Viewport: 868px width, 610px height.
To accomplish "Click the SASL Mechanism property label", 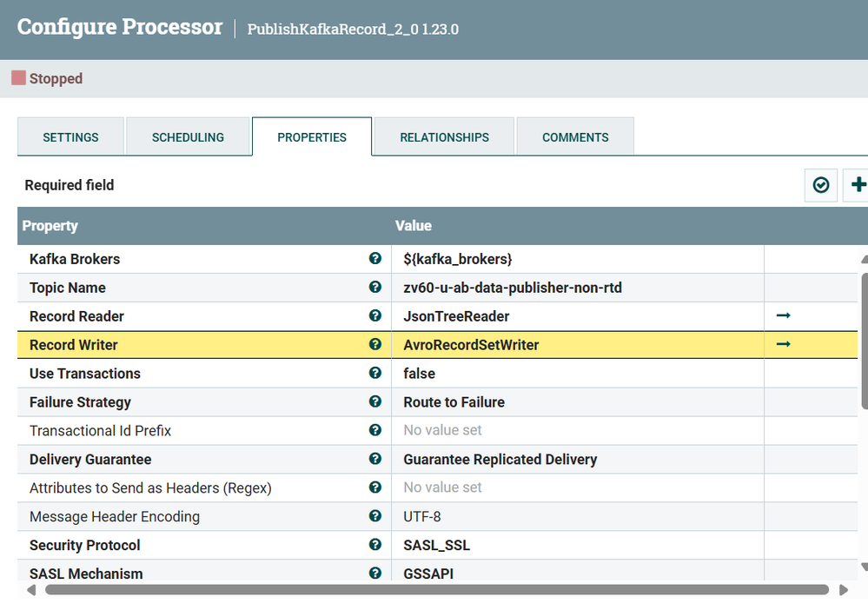I will click(x=86, y=574).
